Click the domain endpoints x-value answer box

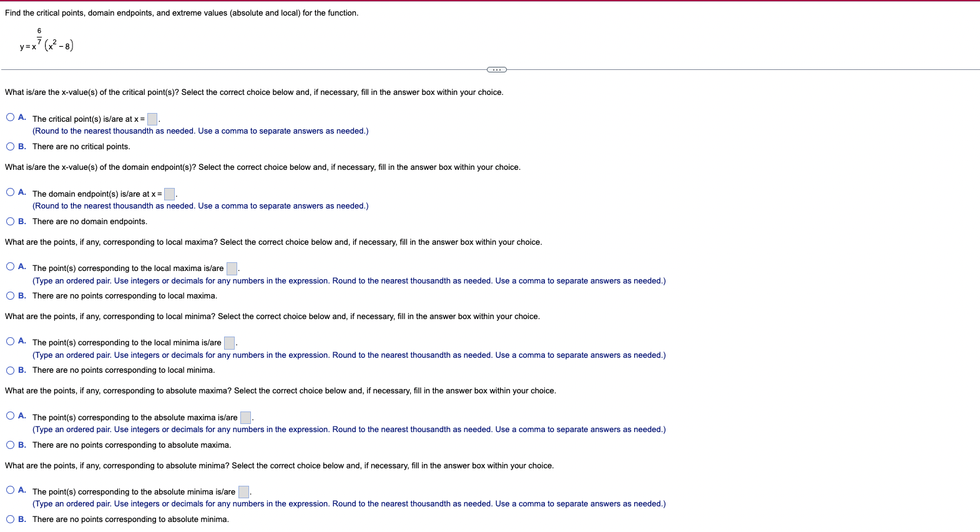[169, 194]
